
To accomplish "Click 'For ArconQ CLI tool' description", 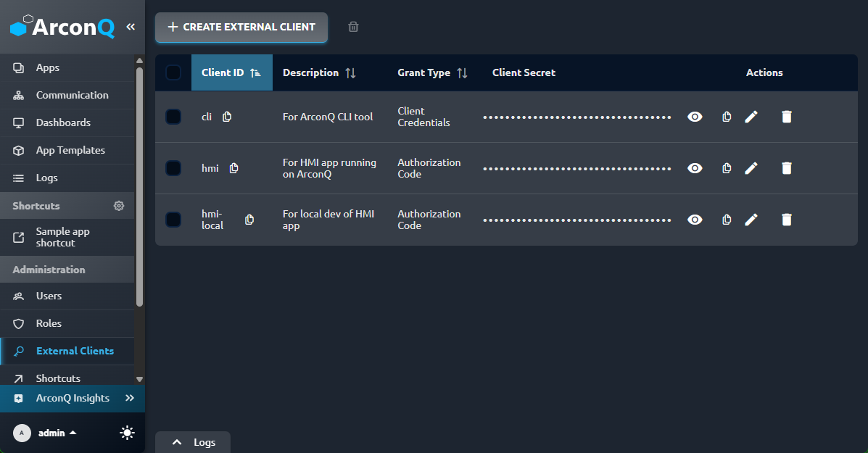I will click(x=328, y=117).
